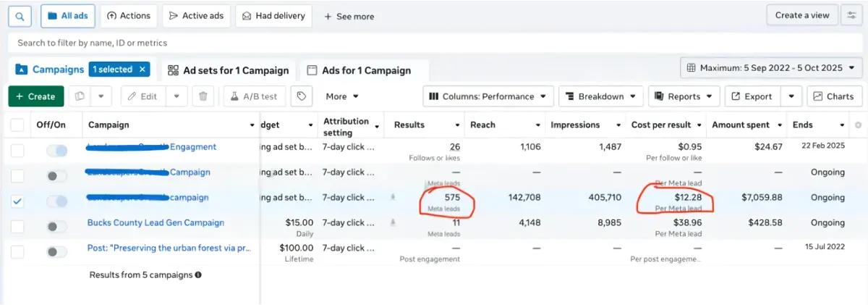868x305 pixels.
Task: Open the Results column header dropdown
Action: [x=459, y=125]
